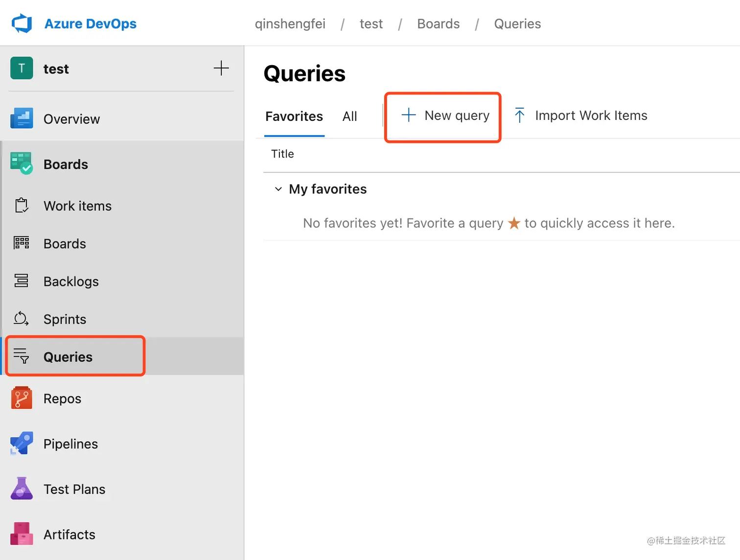This screenshot has height=560, width=740.
Task: Go to qinshengfei organization breadcrumb
Action: [290, 23]
